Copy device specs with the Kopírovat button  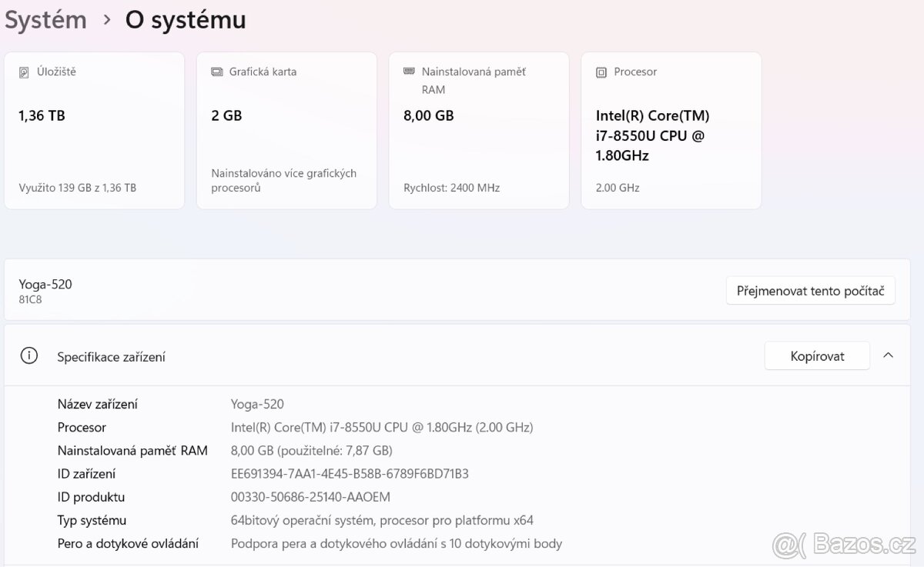817,356
